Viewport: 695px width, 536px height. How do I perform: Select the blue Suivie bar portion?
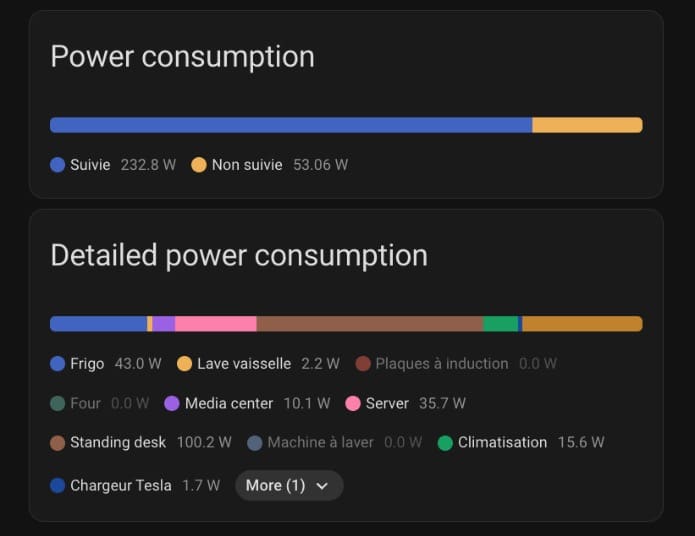click(x=290, y=125)
